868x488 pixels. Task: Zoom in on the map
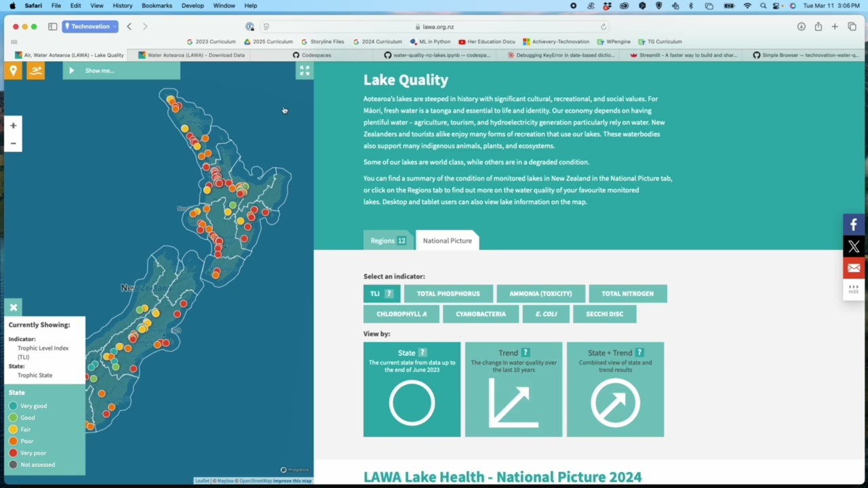coord(13,125)
